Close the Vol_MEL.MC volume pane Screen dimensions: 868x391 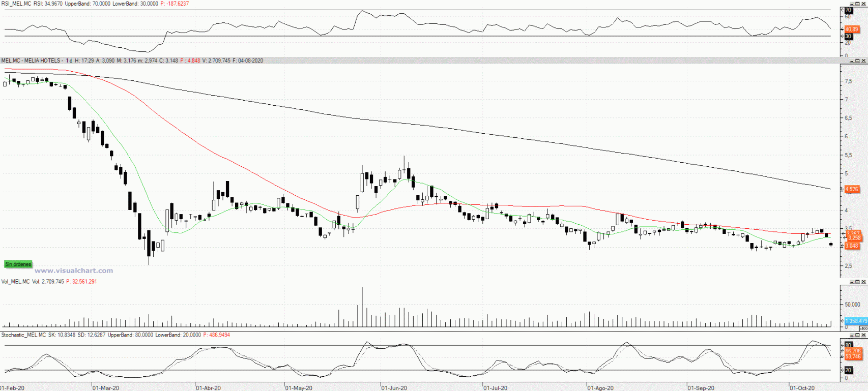(x=863, y=282)
